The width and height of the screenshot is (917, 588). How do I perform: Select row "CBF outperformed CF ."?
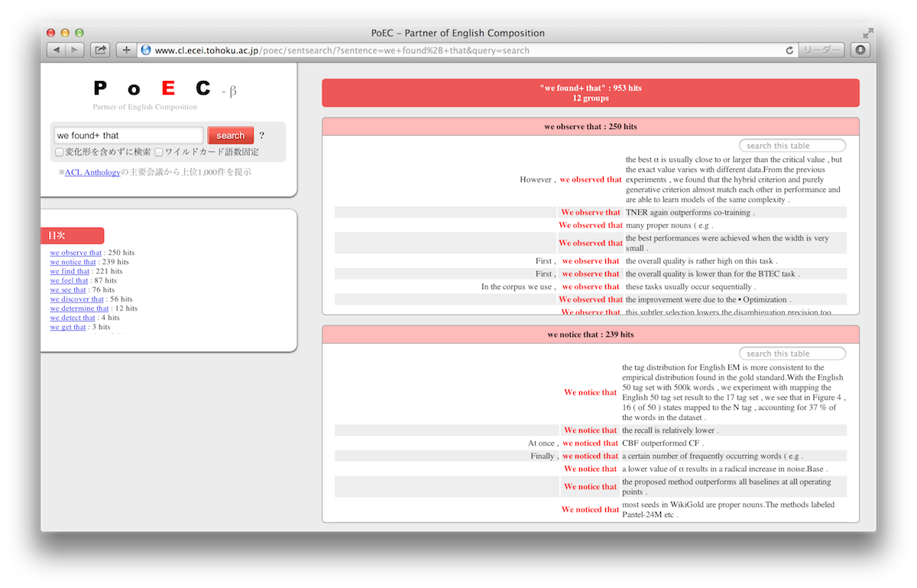coord(591,443)
